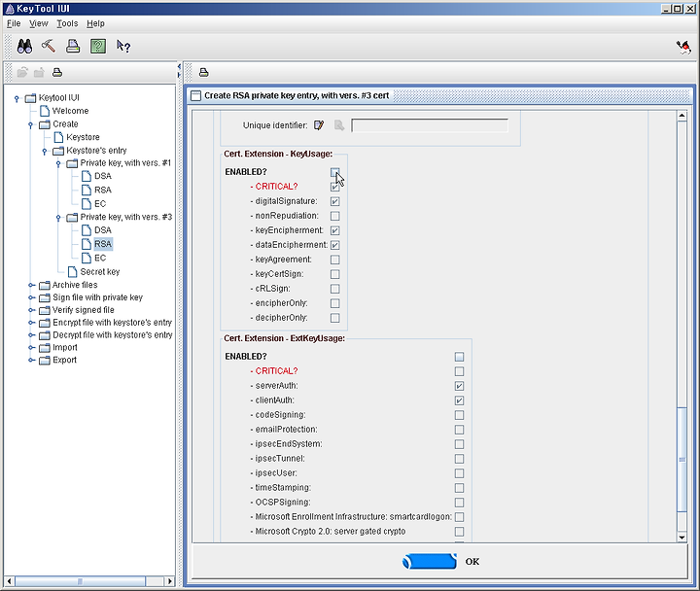700x591 pixels.
Task: Collapse Private key, with vers. #1 node
Action: coord(58,164)
